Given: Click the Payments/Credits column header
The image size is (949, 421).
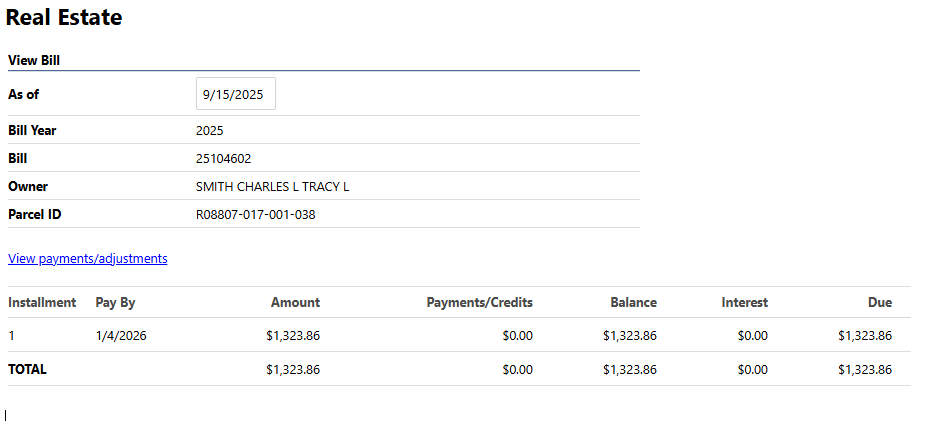Looking at the screenshot, I should 479,302.
